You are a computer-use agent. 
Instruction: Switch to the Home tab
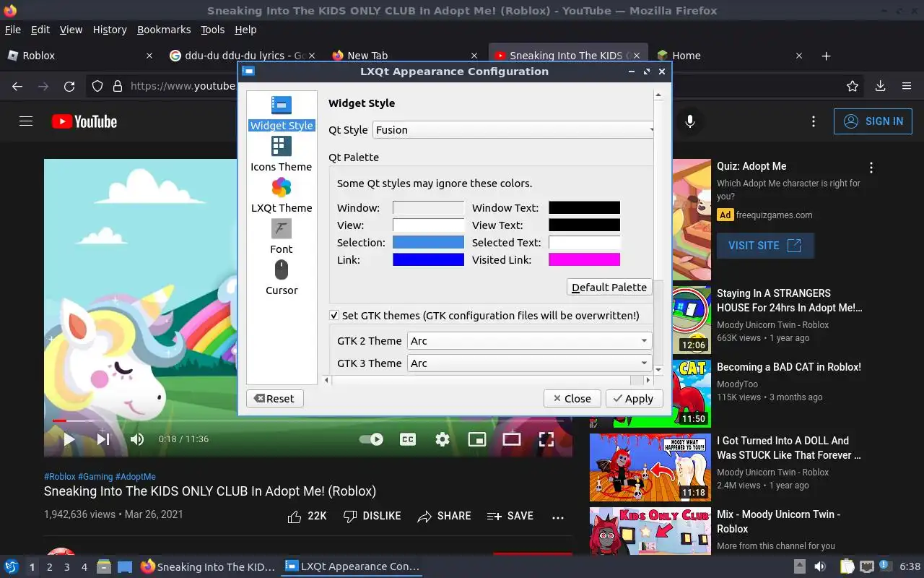coord(731,56)
